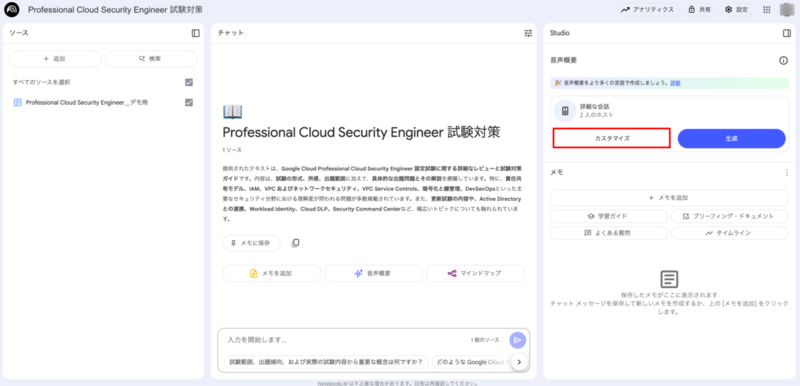Click the タイムライン button

730,233
